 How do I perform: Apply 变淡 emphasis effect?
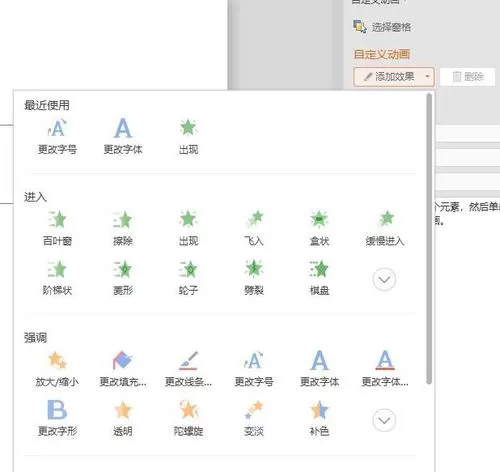[254, 418]
